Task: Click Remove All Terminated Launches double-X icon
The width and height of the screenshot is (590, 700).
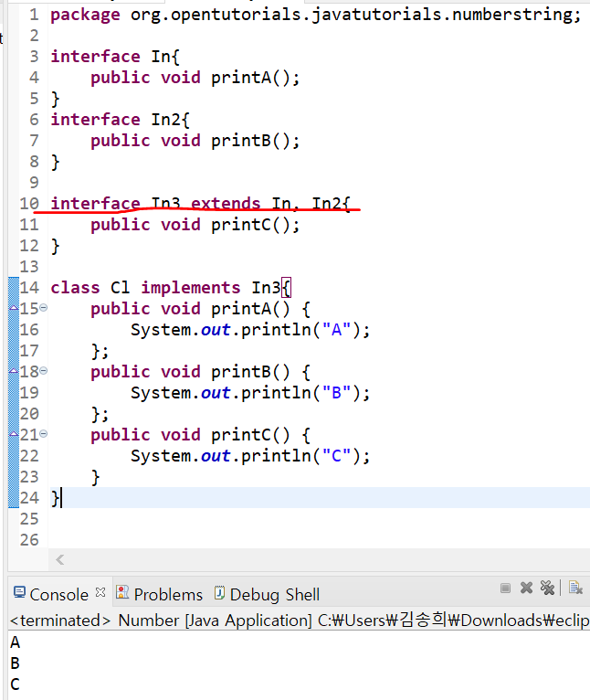Action: tap(547, 588)
